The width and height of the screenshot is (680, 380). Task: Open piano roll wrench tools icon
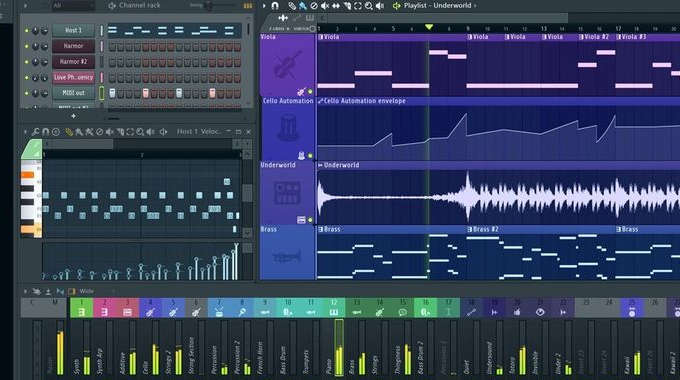36,131
